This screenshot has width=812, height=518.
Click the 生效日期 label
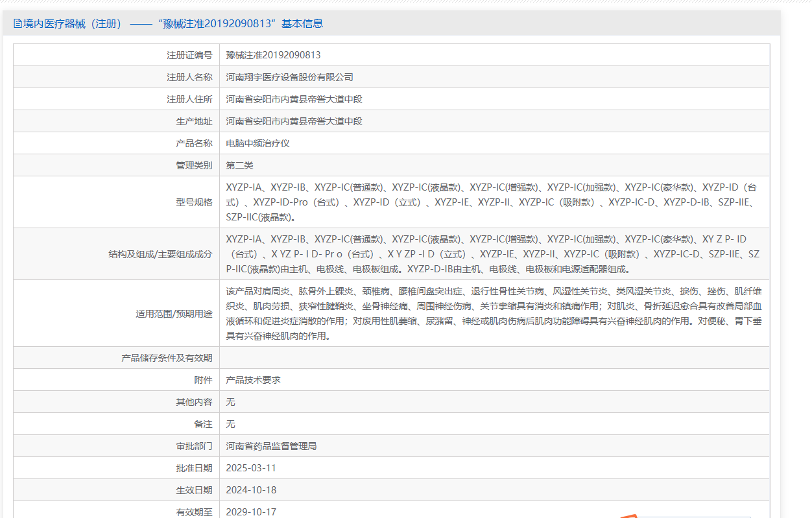point(194,490)
